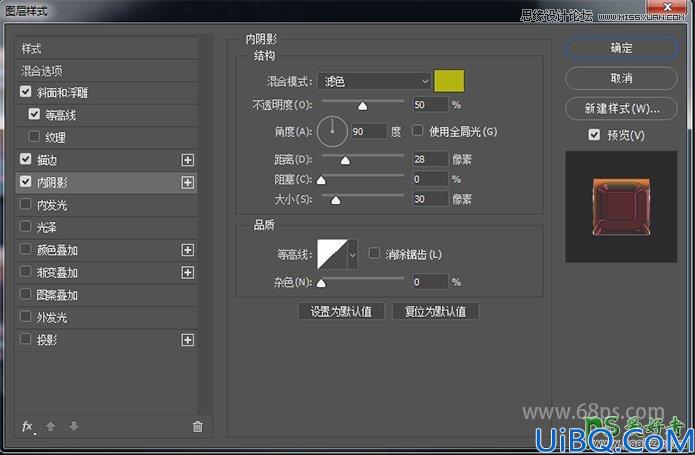Viewport: 695px width, 455px height.
Task: Click the 取消 cancel button
Action: pyautogui.click(x=621, y=78)
